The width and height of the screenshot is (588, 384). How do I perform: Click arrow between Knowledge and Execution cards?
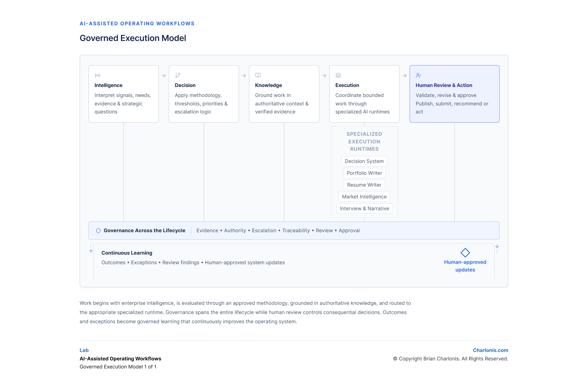[x=324, y=76]
